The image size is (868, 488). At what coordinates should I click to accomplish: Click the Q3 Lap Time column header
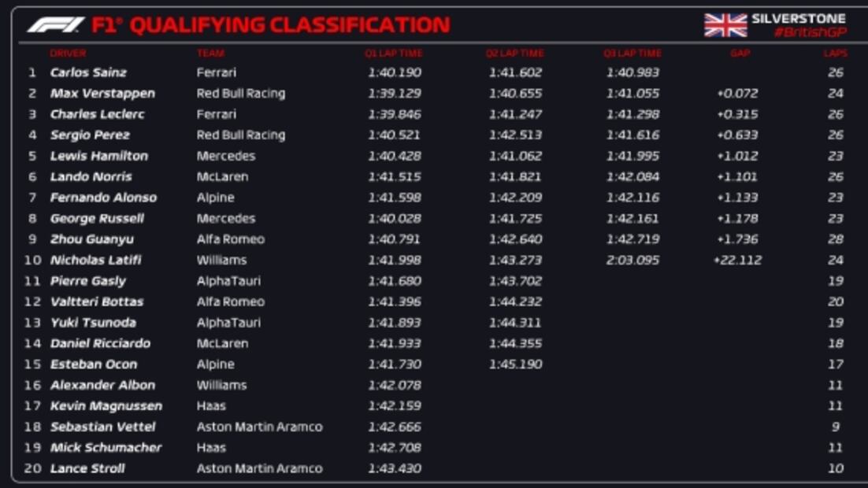pos(632,54)
